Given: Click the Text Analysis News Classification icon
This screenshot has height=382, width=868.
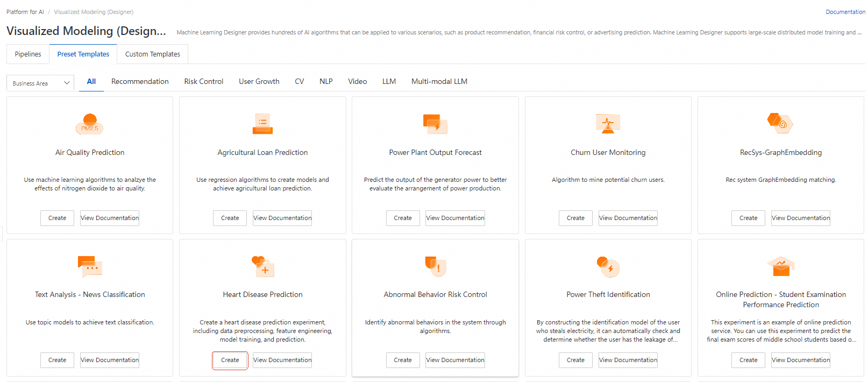Looking at the screenshot, I should (x=90, y=266).
